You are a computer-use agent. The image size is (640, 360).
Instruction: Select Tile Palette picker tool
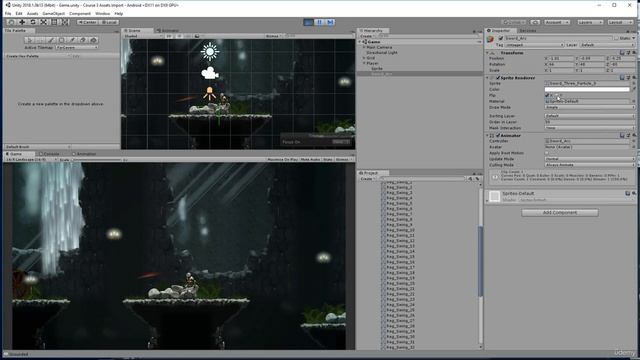[x=72, y=40]
